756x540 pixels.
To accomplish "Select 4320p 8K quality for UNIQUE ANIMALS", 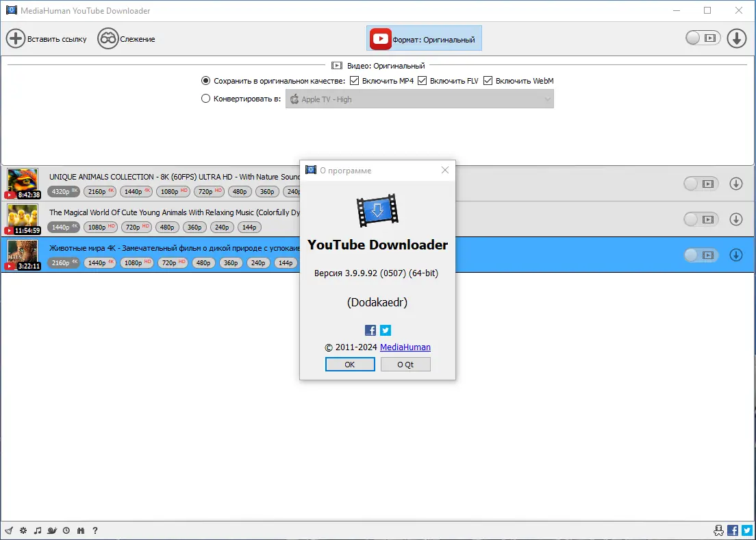I will tap(64, 192).
